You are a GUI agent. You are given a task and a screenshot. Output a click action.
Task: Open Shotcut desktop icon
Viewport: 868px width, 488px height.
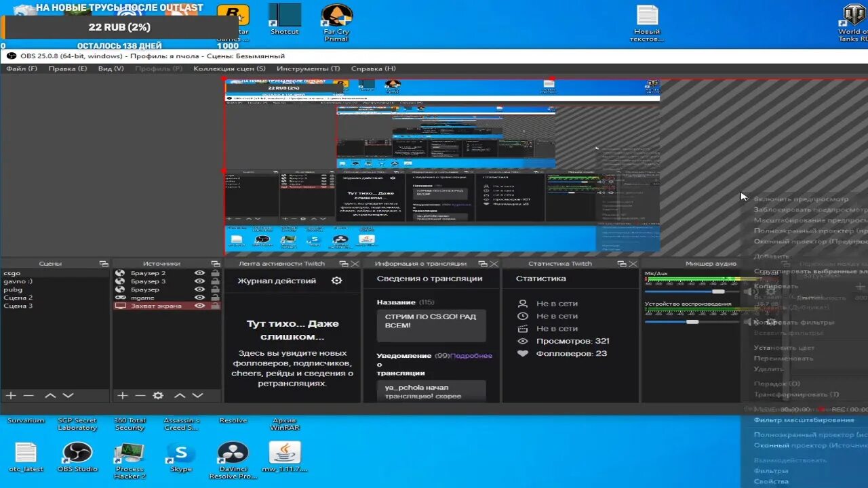[x=285, y=19]
